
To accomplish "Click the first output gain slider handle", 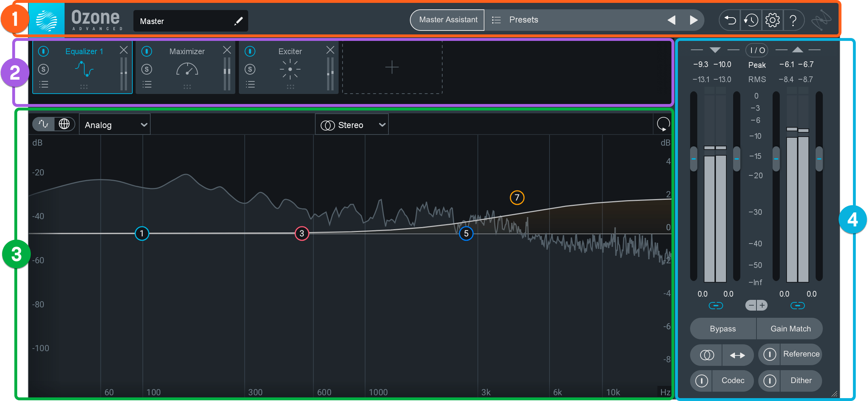I will click(776, 159).
